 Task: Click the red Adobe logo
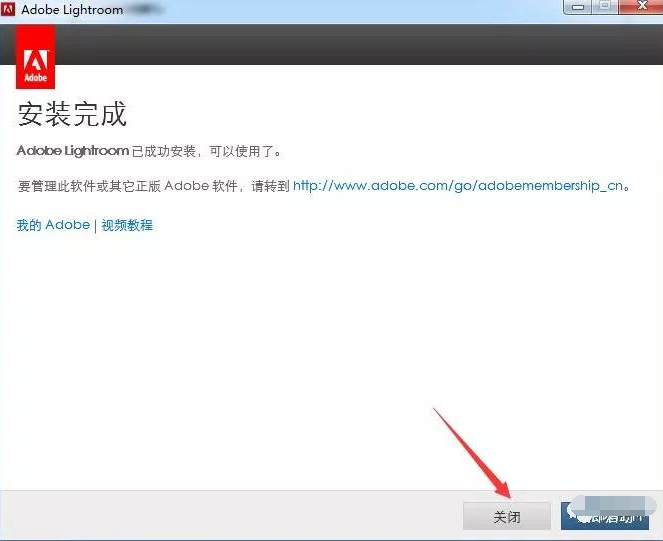(x=36, y=57)
